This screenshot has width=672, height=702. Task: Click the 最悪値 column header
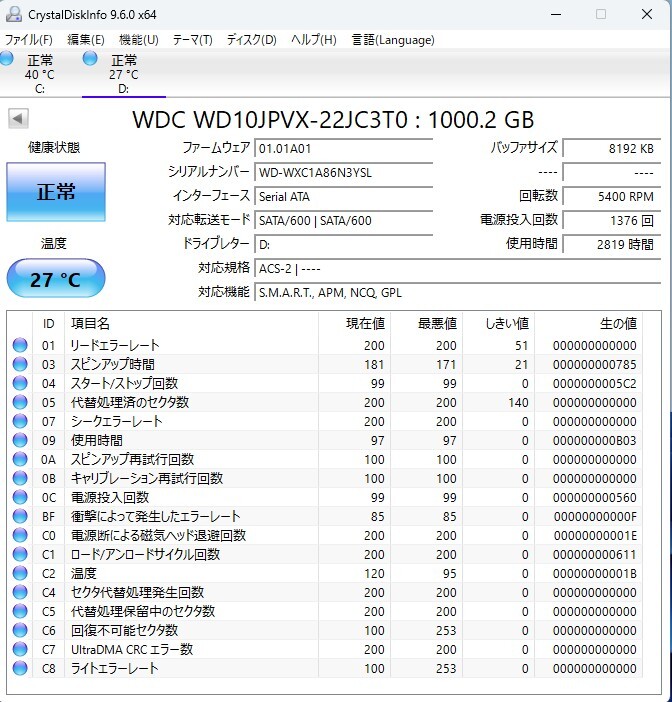pyautogui.click(x=426, y=323)
